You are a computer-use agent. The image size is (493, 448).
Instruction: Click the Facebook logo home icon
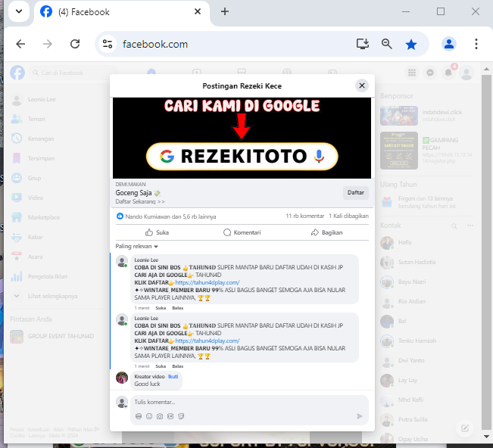click(17, 73)
